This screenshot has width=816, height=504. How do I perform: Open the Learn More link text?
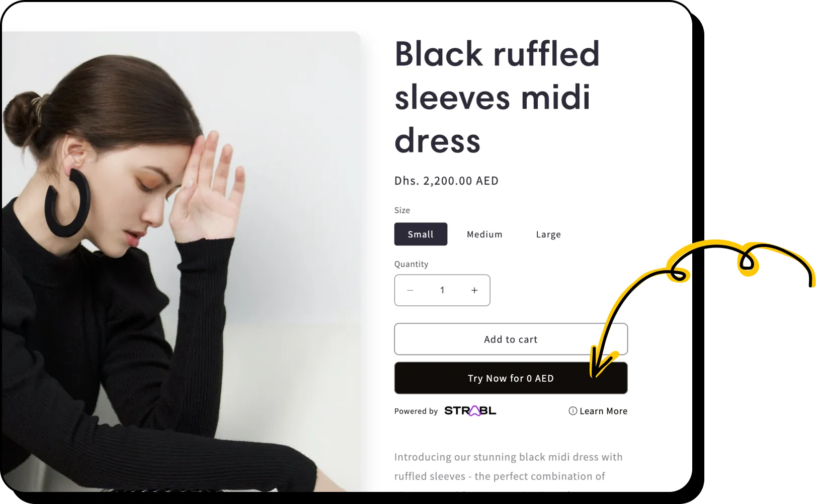pos(603,411)
